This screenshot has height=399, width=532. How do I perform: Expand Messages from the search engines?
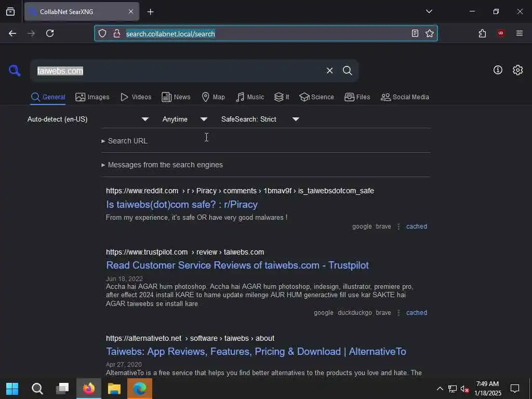tap(162, 165)
